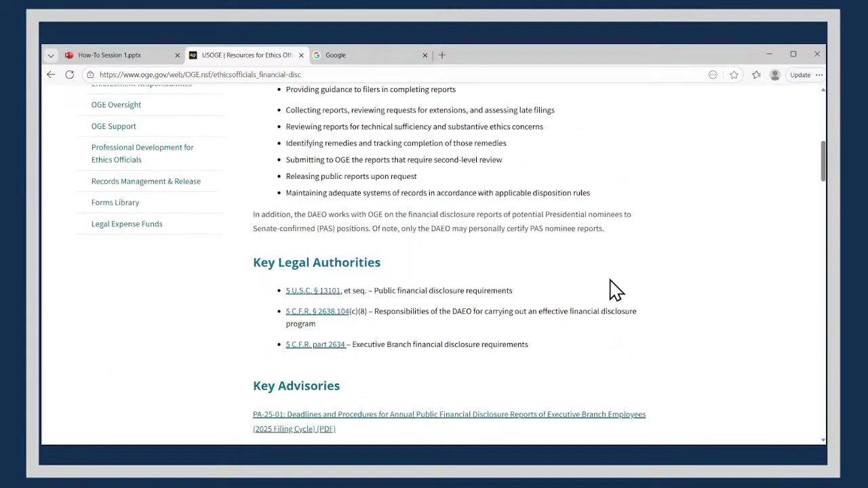Screen dimensions: 868x488
Task: Click page vertical scrollbar thumb
Action: pos(823,161)
